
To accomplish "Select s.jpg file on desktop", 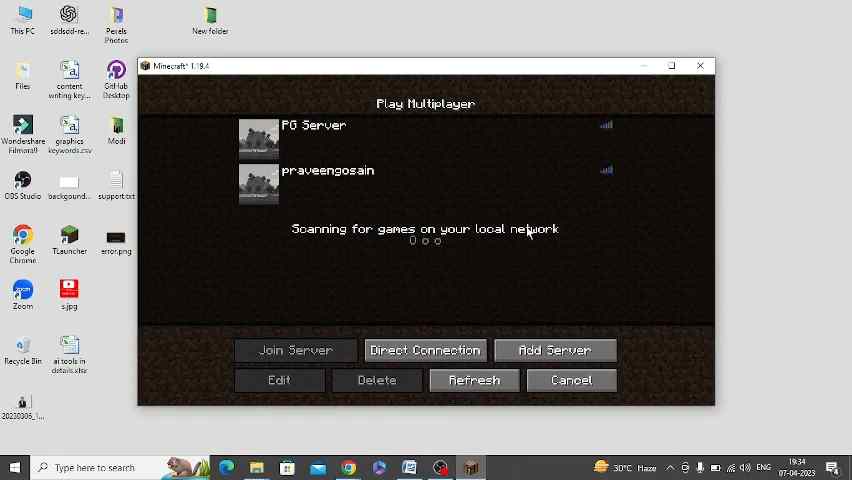I will click(x=69, y=295).
